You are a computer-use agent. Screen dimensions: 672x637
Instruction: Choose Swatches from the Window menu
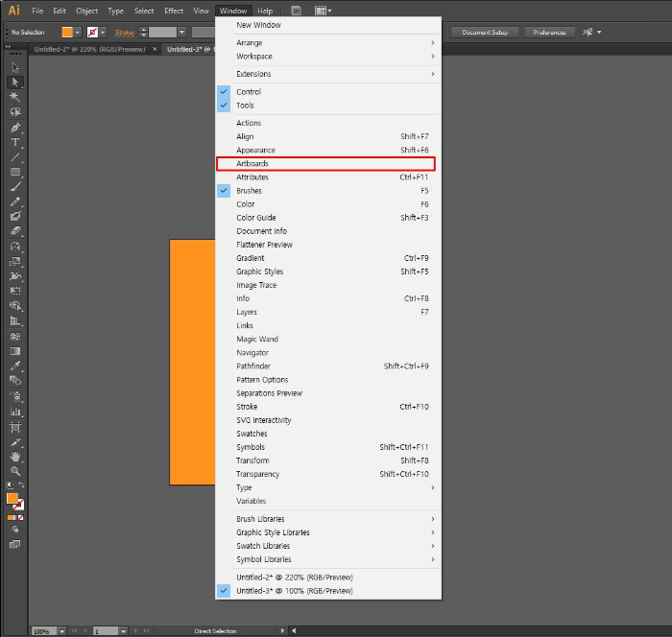pos(328,434)
